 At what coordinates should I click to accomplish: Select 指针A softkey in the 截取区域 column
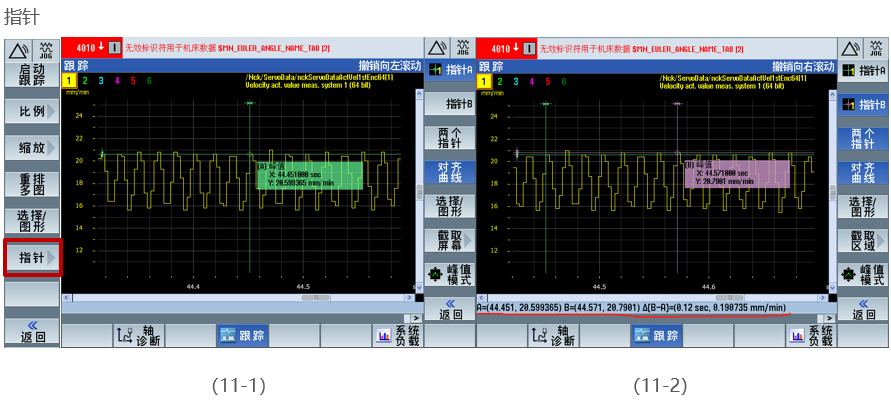(x=864, y=70)
